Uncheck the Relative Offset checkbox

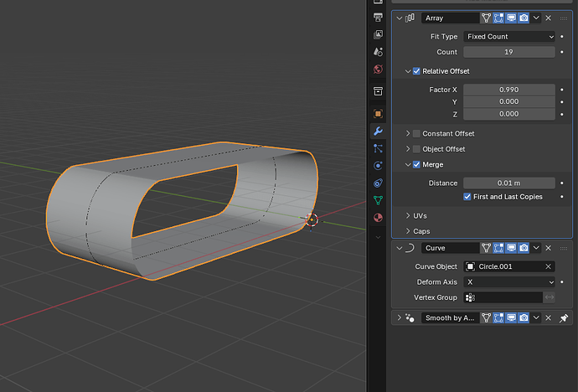point(416,71)
